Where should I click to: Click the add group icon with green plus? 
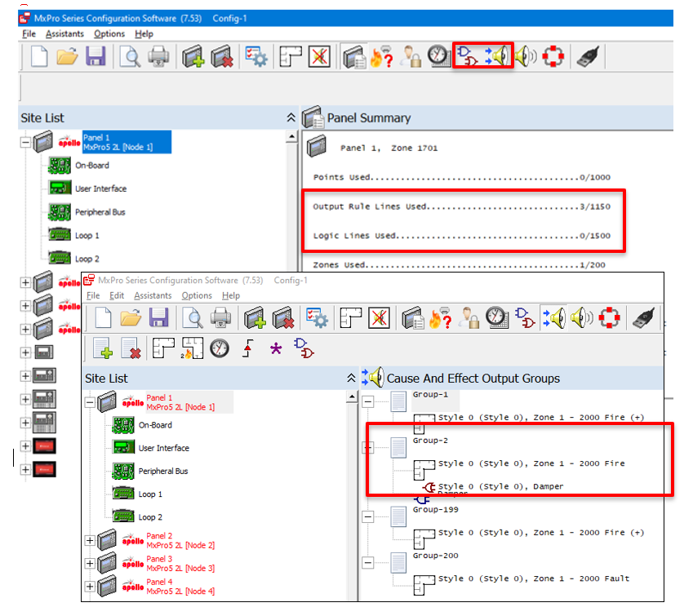click(103, 348)
